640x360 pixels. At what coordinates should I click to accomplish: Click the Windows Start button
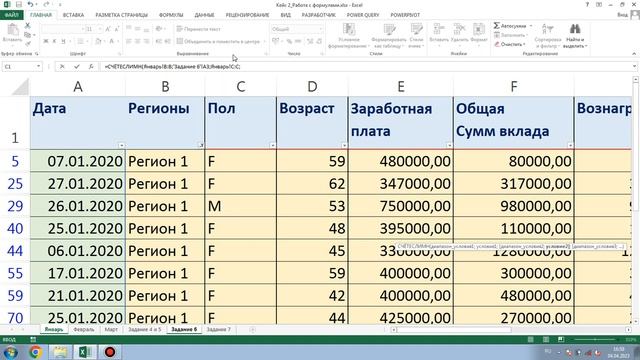10,352
